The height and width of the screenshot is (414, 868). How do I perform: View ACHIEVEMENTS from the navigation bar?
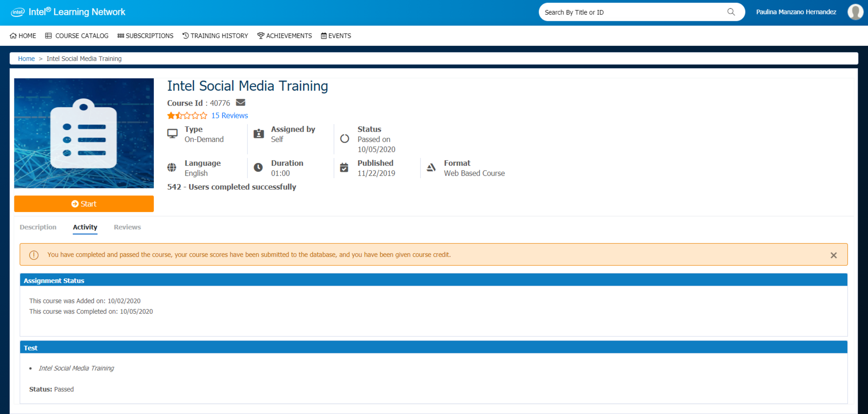click(284, 36)
